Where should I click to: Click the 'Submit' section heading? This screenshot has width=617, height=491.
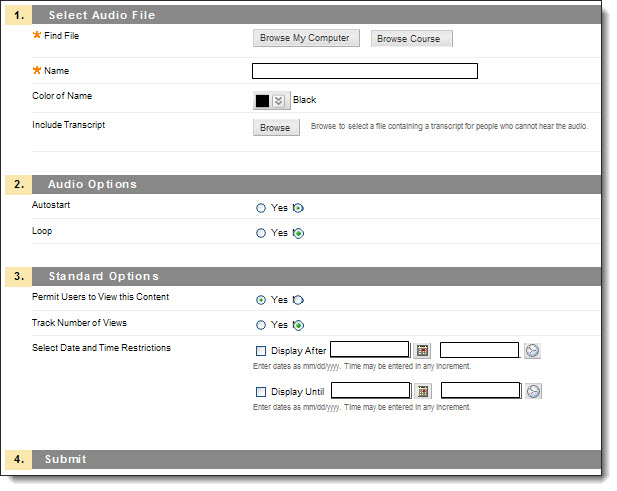pyautogui.click(x=65, y=459)
